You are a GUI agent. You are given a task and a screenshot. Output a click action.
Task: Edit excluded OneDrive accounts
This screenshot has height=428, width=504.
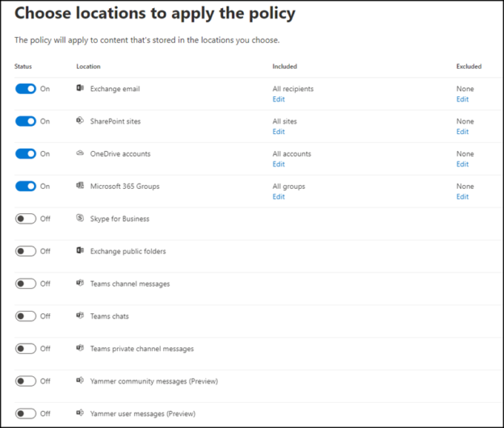pos(462,164)
